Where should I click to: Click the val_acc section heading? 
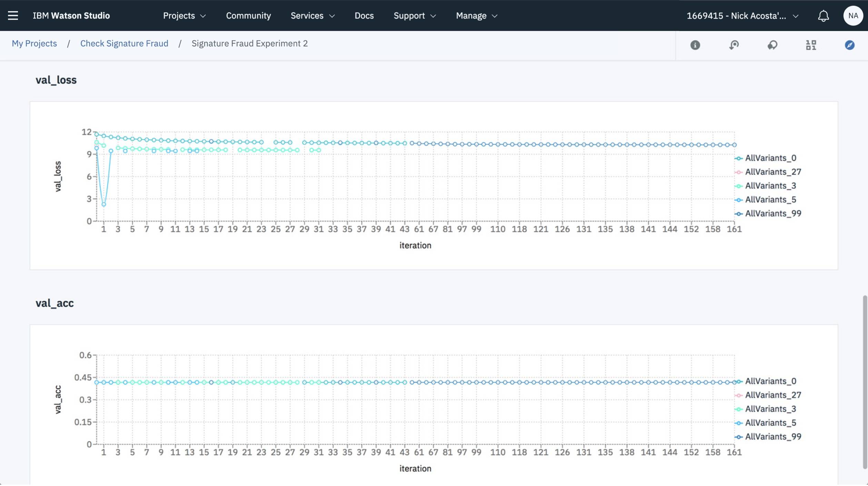[x=54, y=303]
